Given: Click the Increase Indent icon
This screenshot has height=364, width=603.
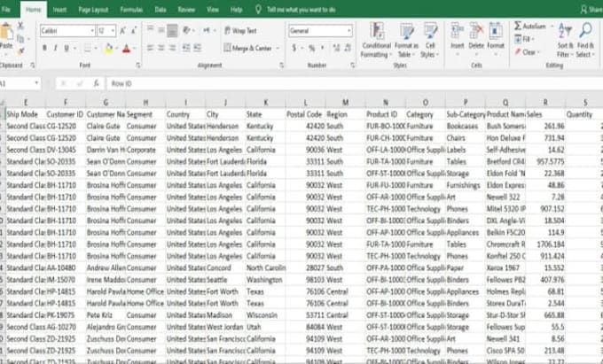Looking at the screenshot, I should tap(197, 48).
